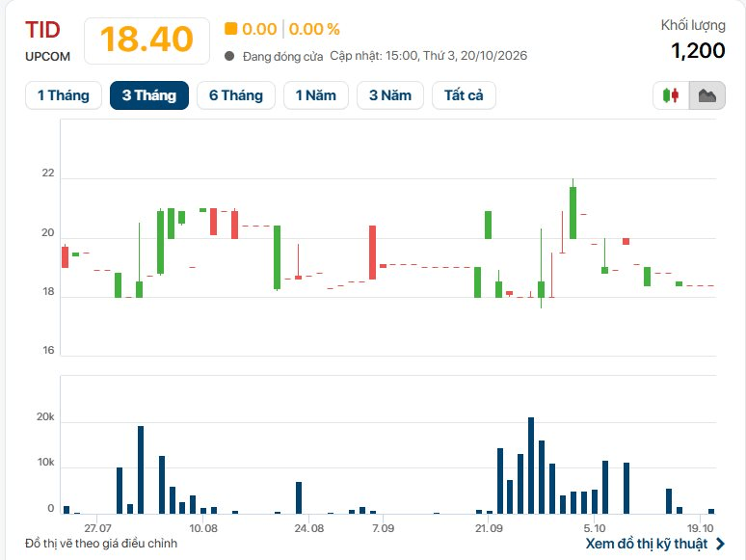Screen dimensions: 746x560
Task: Click the volume bar above the 24.08 label
Action: [x=299, y=497]
